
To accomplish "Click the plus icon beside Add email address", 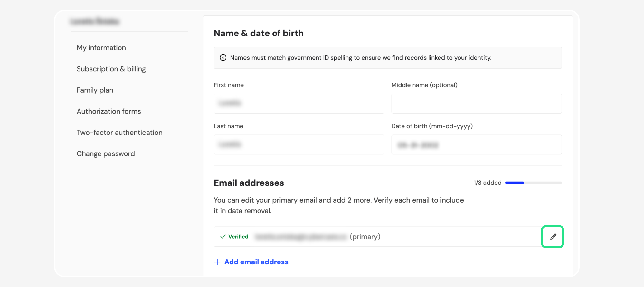I will (217, 262).
